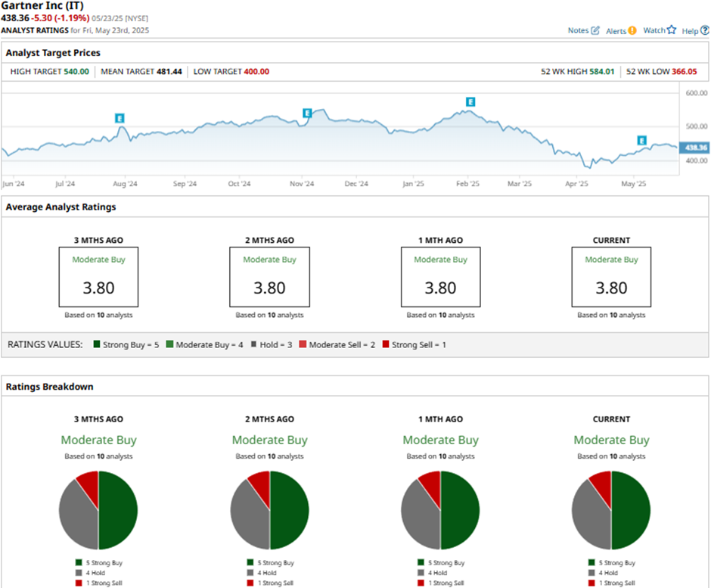Click the 438.36 price tag on chart
711x588 pixels.
(694, 148)
